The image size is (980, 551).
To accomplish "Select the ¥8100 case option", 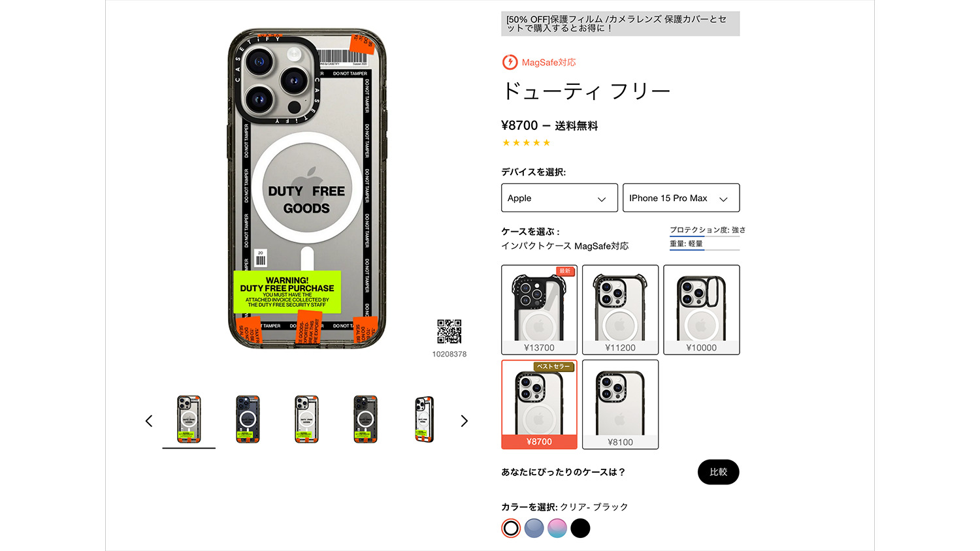I will pyautogui.click(x=620, y=404).
